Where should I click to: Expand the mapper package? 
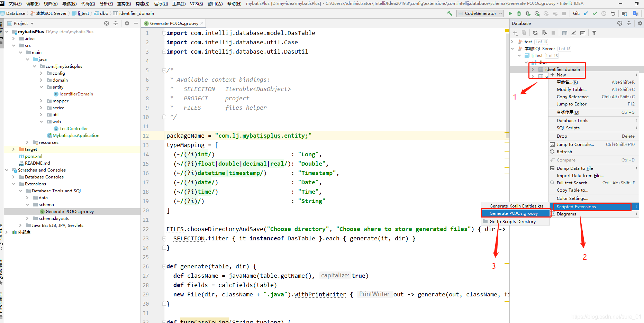coord(42,101)
